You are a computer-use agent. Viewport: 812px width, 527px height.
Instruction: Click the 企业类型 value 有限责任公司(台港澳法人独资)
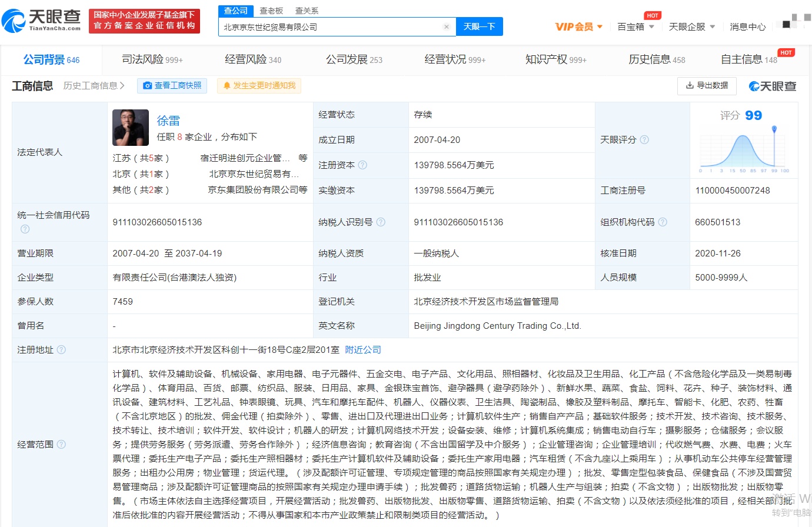(x=175, y=278)
